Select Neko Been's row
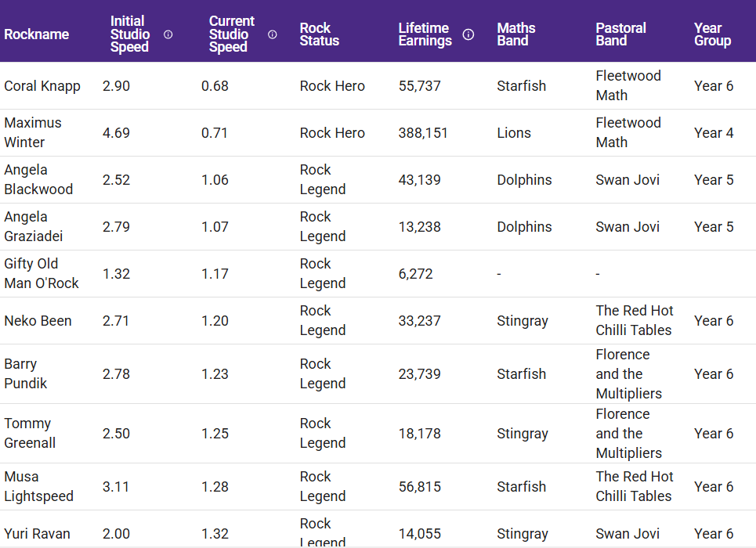 coord(38,321)
